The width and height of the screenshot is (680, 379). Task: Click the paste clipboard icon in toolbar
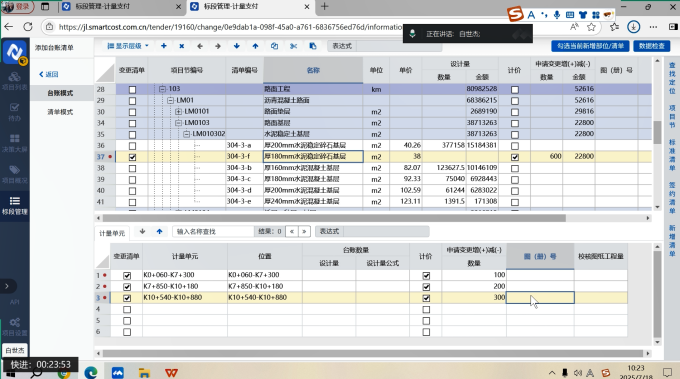313,46
